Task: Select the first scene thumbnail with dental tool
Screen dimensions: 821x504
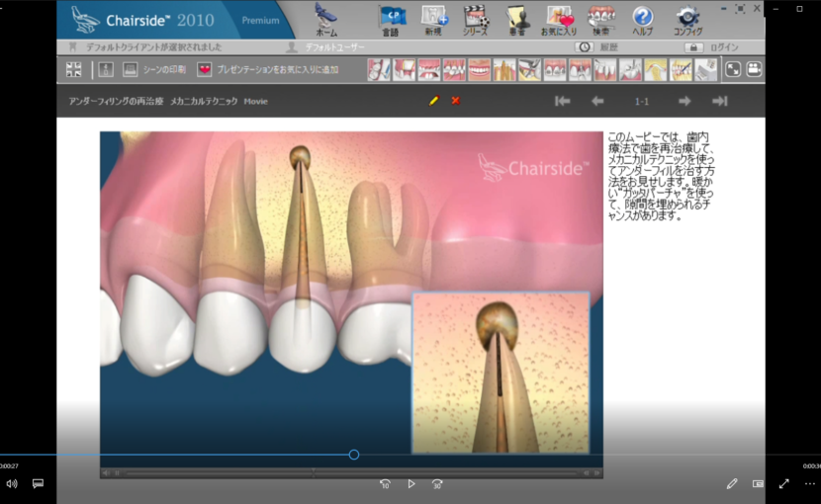Action: pos(379,69)
